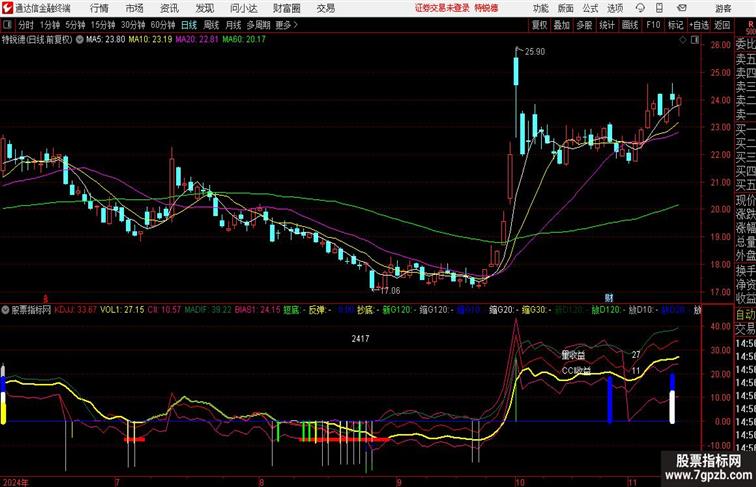Click the 游客 guest account label
This screenshot has width=756, height=487.
coord(723,8)
